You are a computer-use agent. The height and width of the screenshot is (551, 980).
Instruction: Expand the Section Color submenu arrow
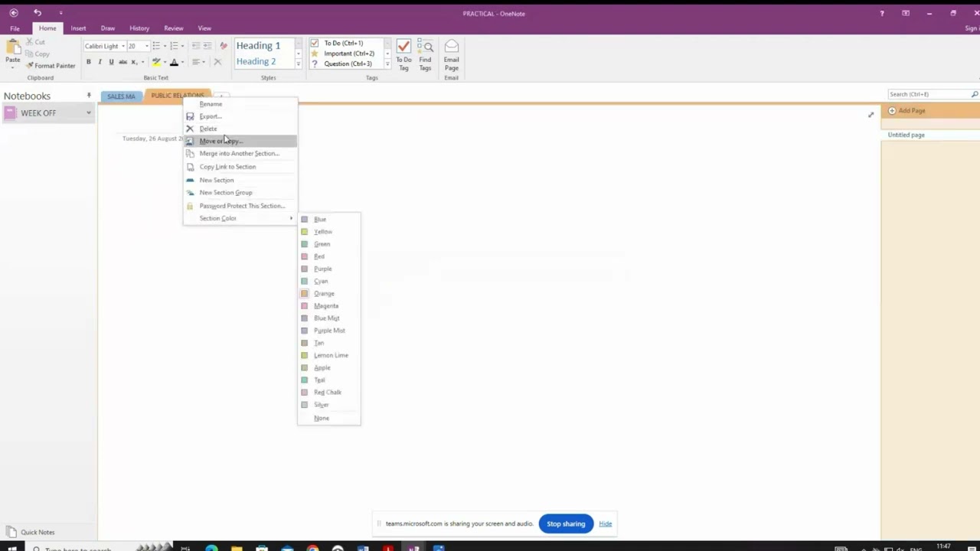tap(291, 218)
